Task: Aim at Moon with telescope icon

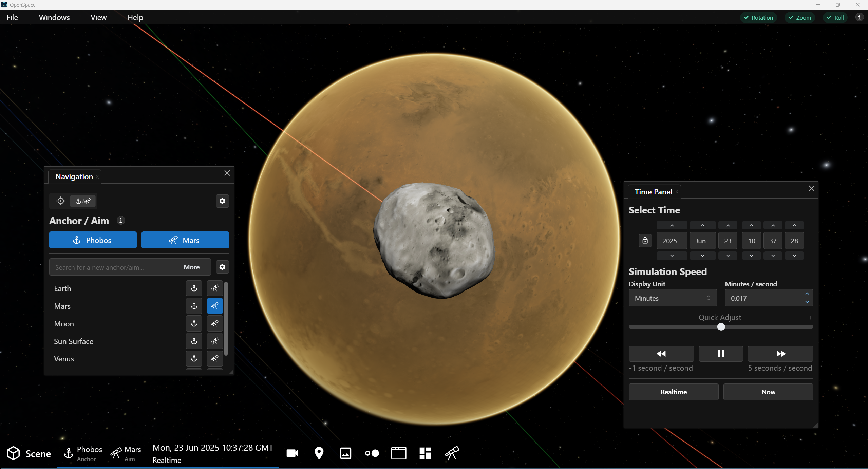Action: point(215,324)
